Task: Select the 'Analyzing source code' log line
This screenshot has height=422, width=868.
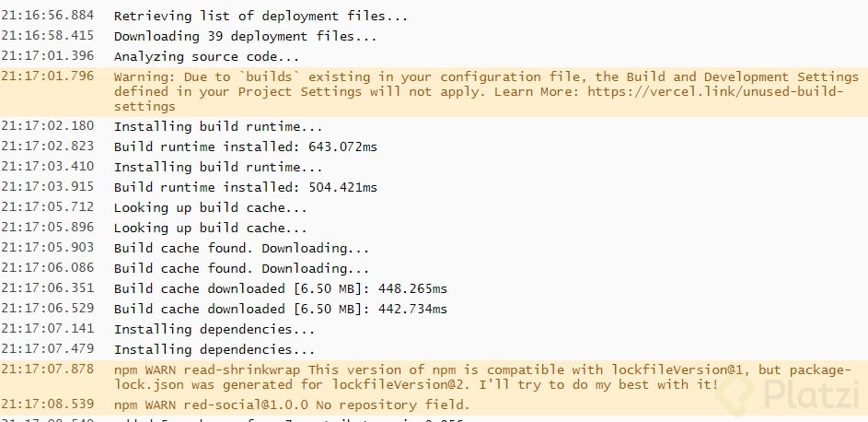Action: coord(214,56)
